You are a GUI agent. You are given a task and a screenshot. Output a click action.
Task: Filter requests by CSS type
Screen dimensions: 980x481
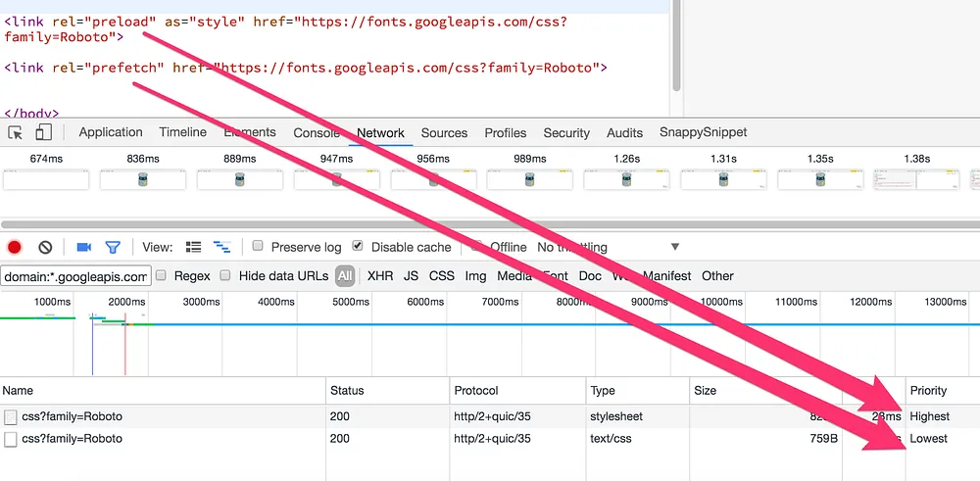[441, 275]
